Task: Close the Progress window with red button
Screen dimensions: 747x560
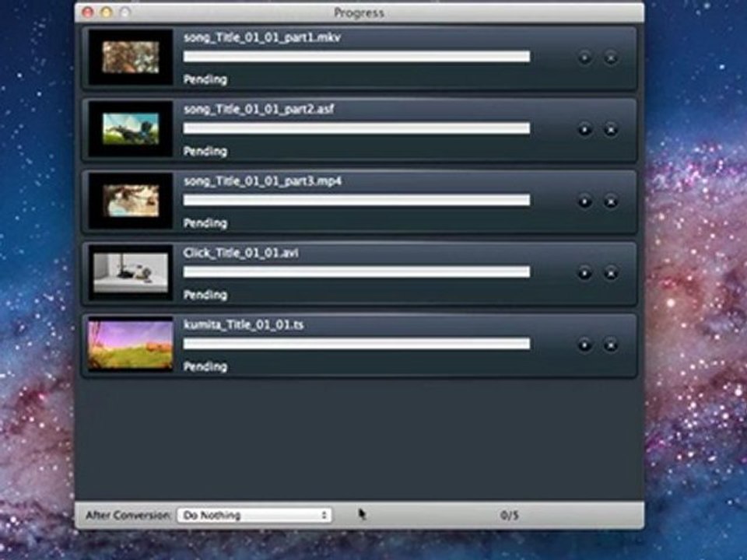Action: (88, 13)
